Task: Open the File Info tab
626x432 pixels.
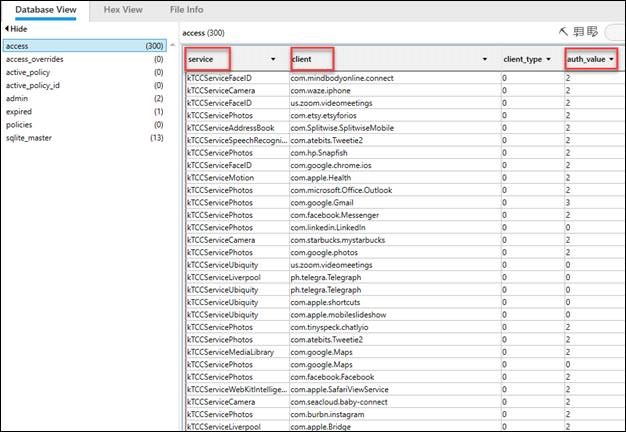Action: tap(187, 9)
